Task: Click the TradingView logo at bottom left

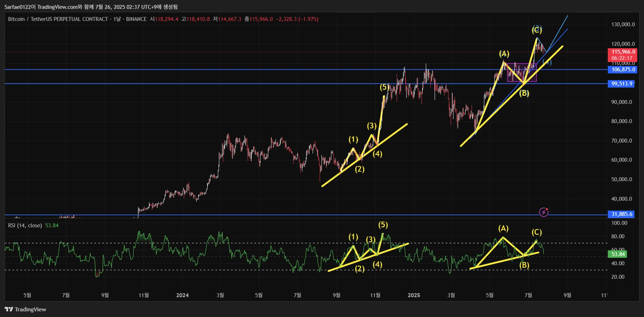Action: click(x=26, y=310)
